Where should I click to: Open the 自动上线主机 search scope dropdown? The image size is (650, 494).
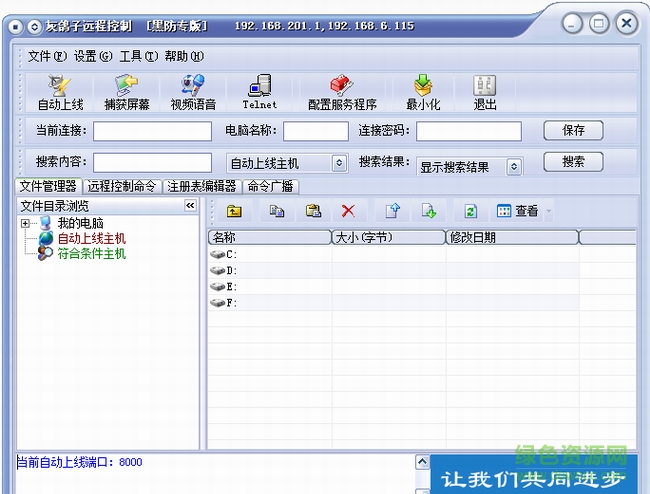(x=339, y=163)
